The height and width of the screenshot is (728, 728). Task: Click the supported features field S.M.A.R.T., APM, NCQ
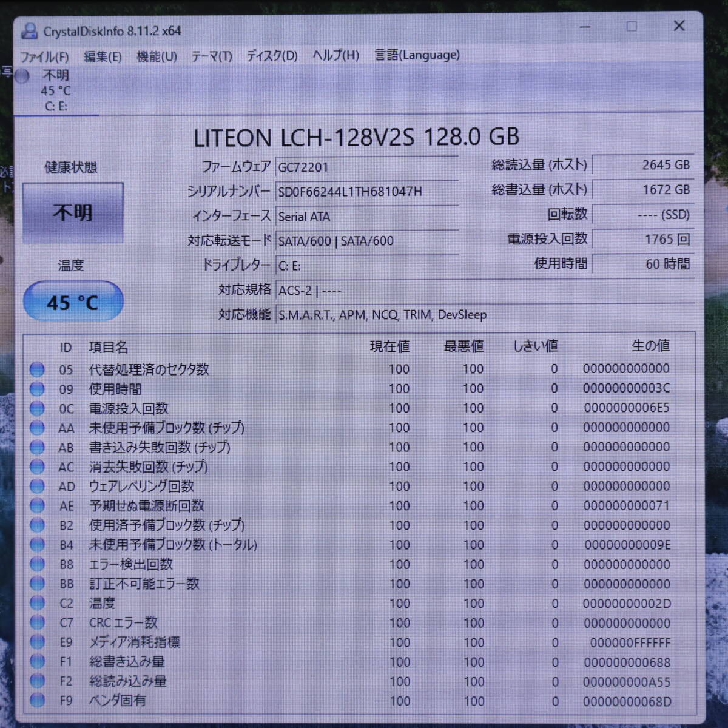pyautogui.click(x=485, y=315)
